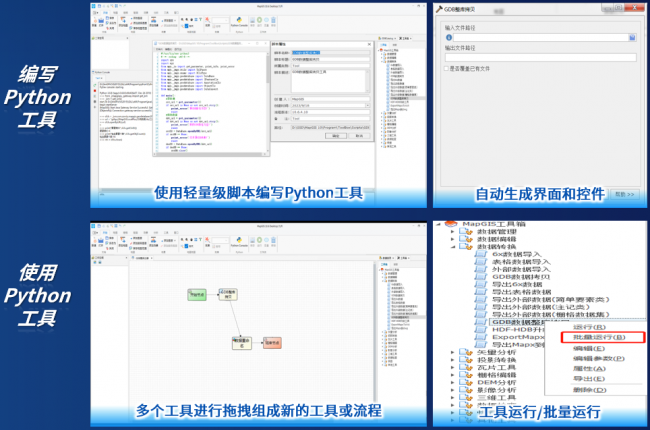Click the tool icon beside 导出6x数据
The width and height of the screenshot is (650, 430).
(x=480, y=284)
